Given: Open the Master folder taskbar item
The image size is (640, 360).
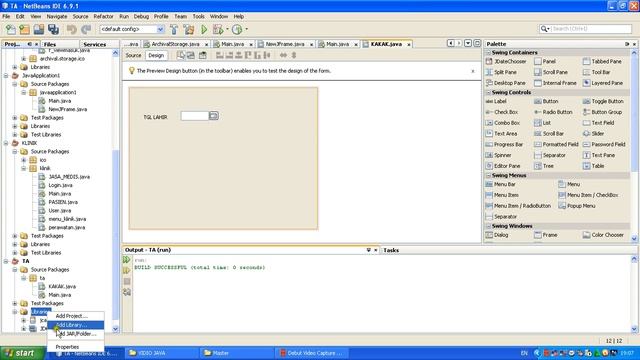Looking at the screenshot, I should tap(236, 353).
